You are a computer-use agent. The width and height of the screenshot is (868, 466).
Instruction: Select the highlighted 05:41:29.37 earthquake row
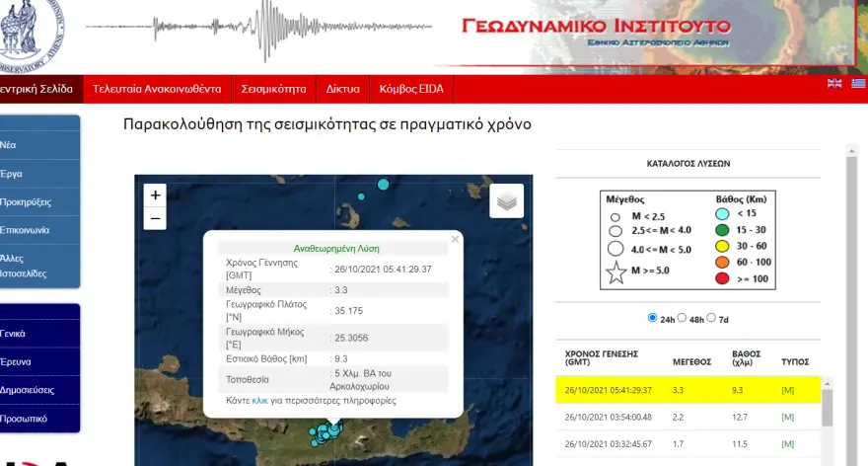(x=690, y=390)
